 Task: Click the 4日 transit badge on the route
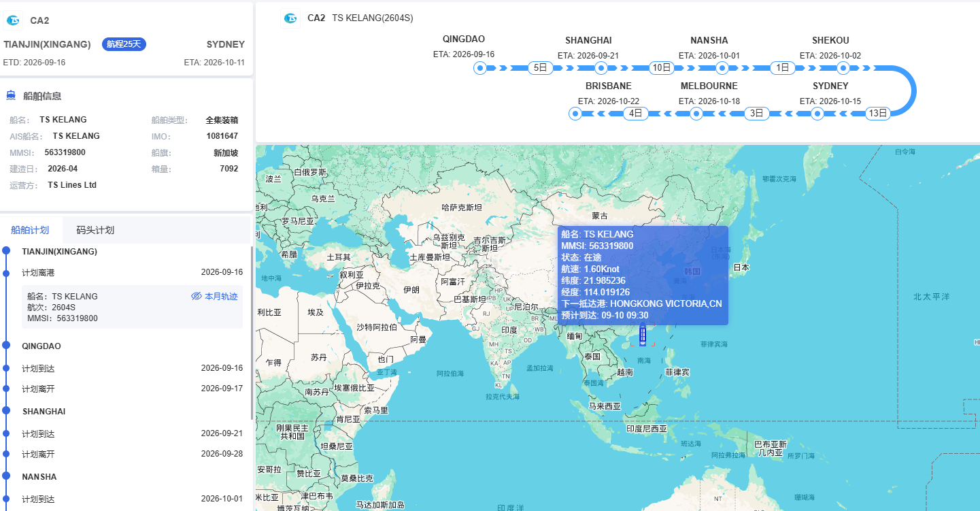pyautogui.click(x=636, y=114)
